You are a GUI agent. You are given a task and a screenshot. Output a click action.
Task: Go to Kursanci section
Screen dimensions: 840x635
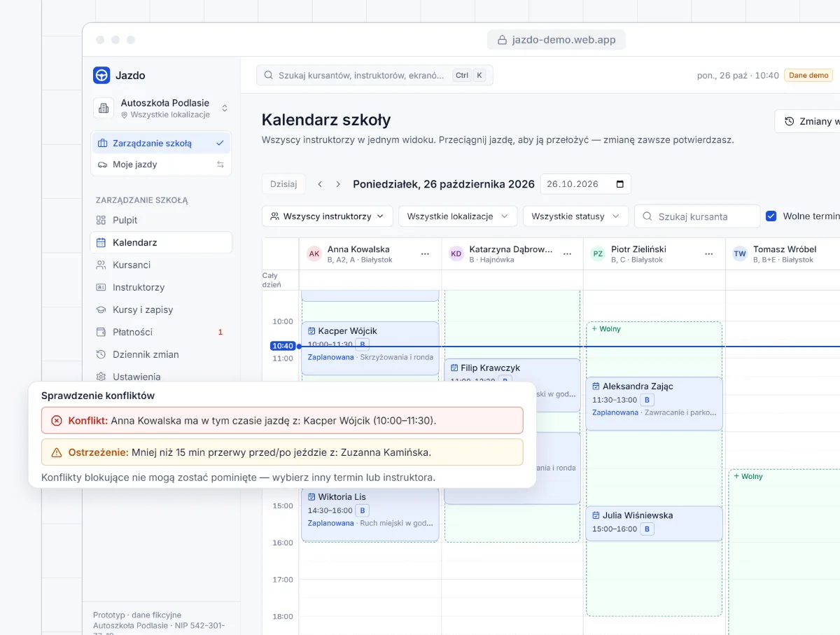(x=162, y=265)
